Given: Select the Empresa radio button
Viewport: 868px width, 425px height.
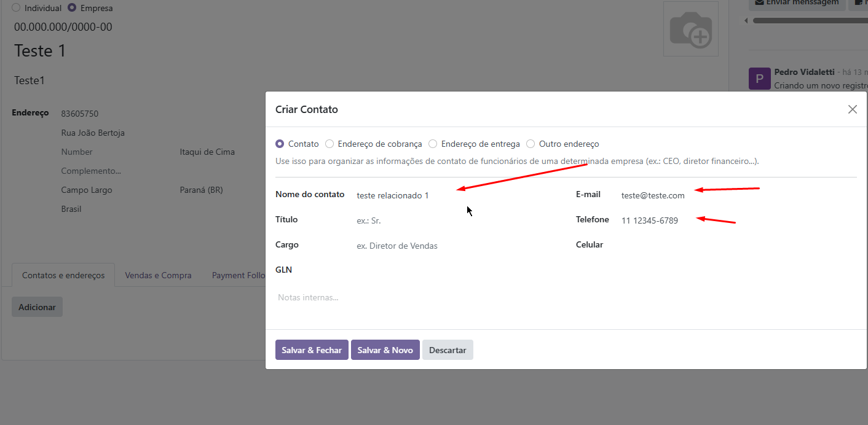Looking at the screenshot, I should pos(72,8).
